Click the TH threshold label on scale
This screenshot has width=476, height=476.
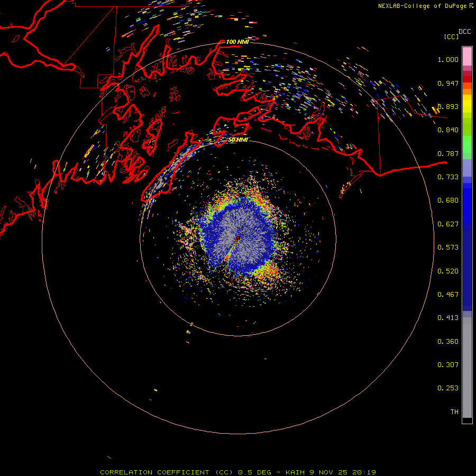(454, 412)
